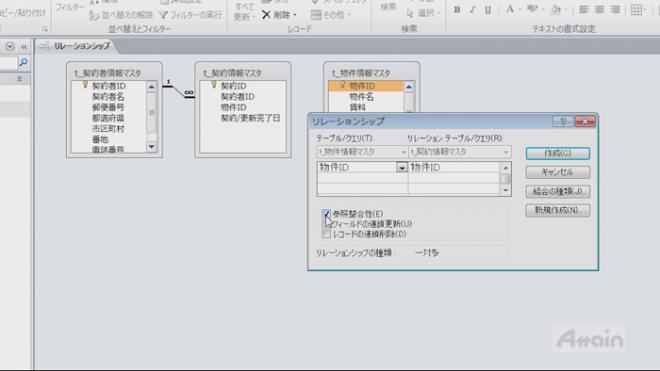Click the one-to-many relationship join line
The image size is (660, 371).
coord(179,90)
